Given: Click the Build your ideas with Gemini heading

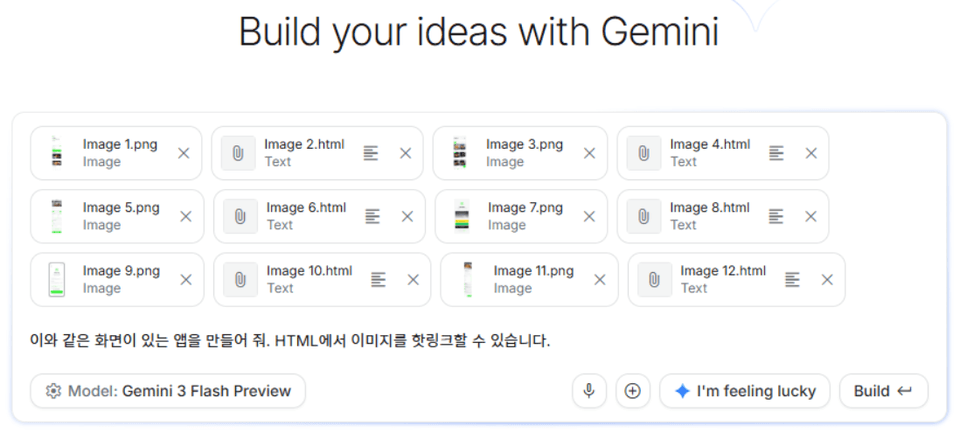Looking at the screenshot, I should tap(478, 32).
